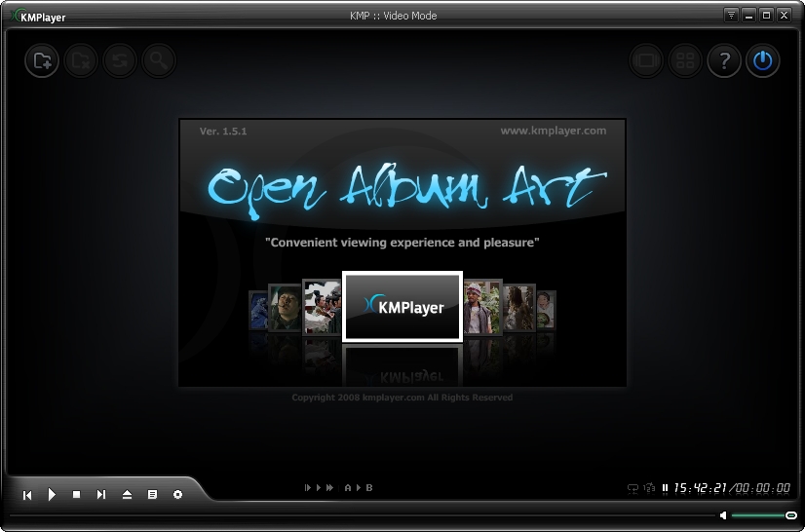Click the KMPlayer logo in title bar
Image resolution: width=805 pixels, height=532 pixels.
coord(39,17)
